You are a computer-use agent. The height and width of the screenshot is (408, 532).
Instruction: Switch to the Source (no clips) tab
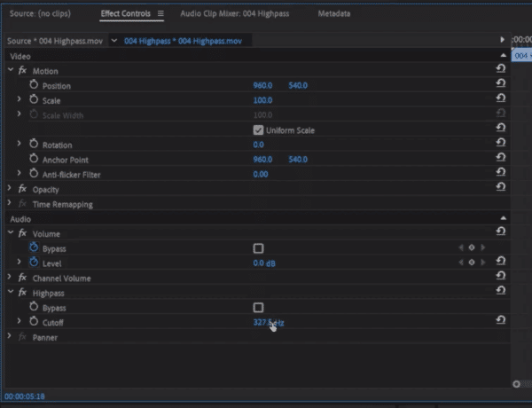pos(40,13)
